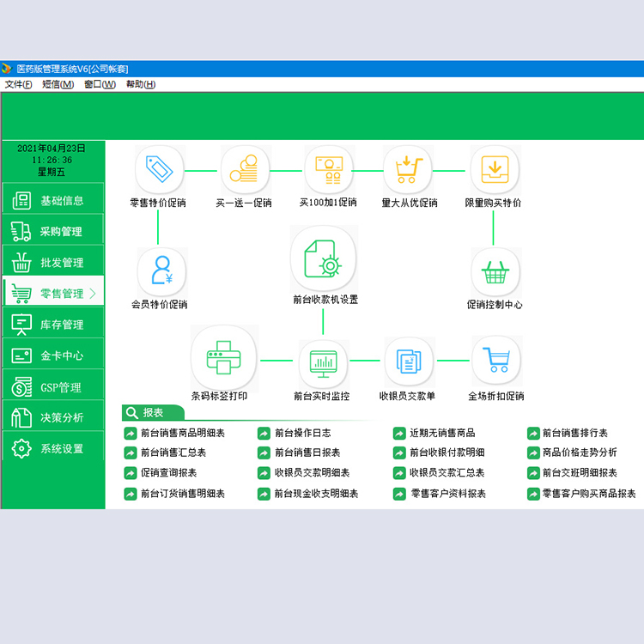
Task: Open the 帮助(H) menu
Action: [141, 84]
